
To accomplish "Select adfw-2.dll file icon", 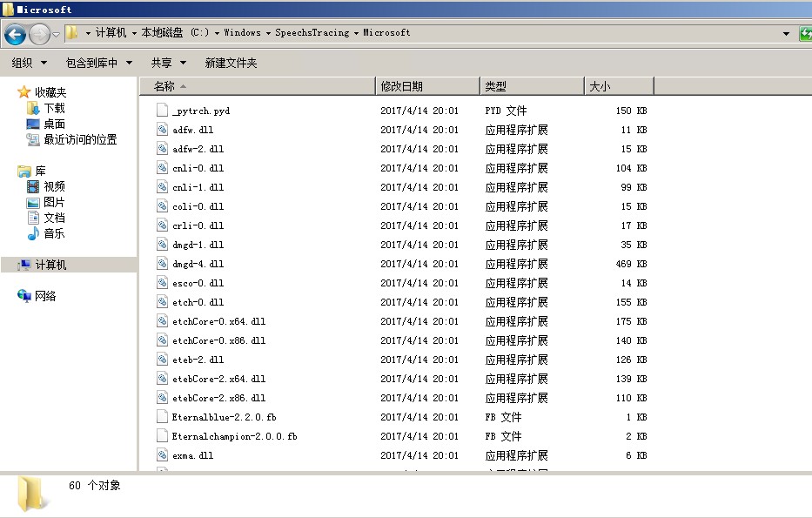I will 163,149.
